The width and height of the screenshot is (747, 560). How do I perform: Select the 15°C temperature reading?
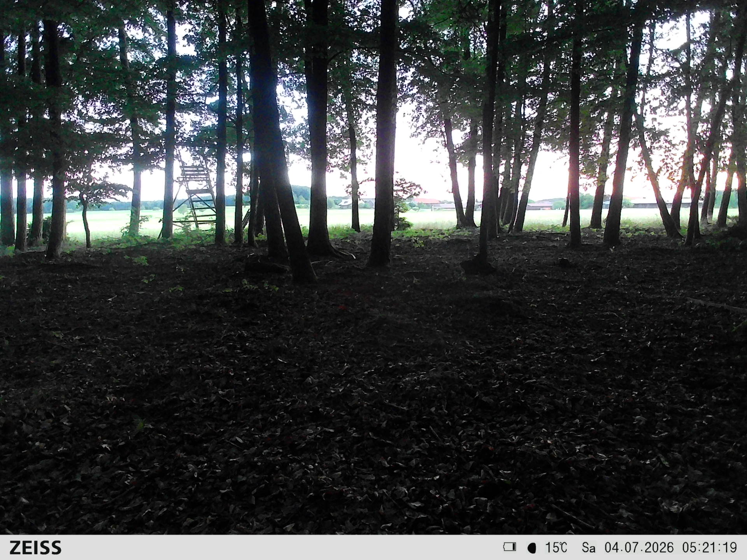(x=556, y=548)
